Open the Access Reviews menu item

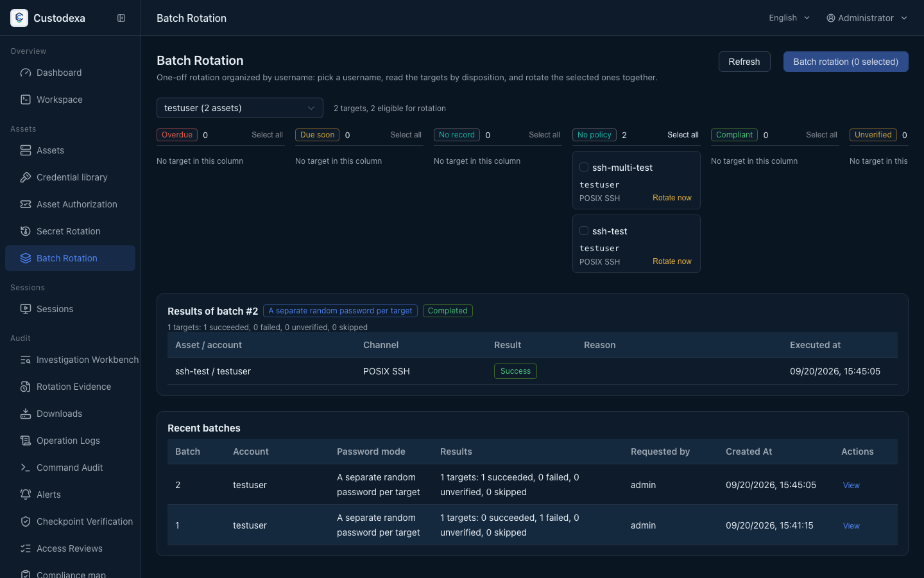[71, 548]
